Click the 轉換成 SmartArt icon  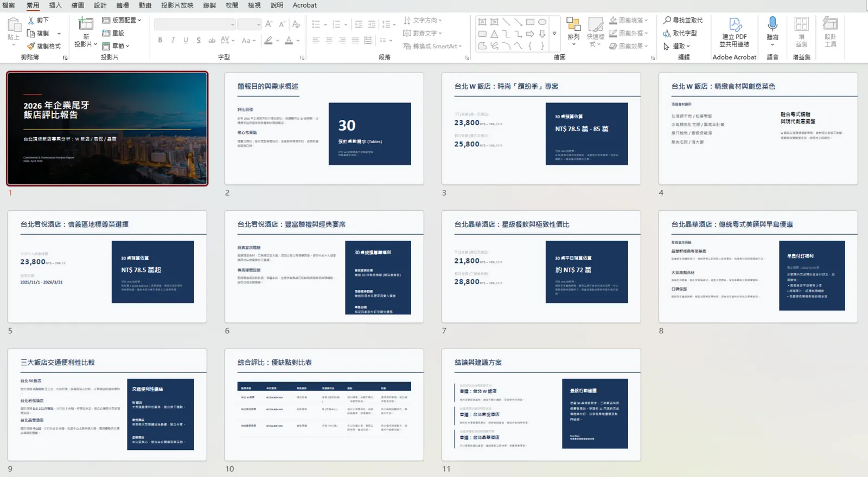[x=407, y=46]
